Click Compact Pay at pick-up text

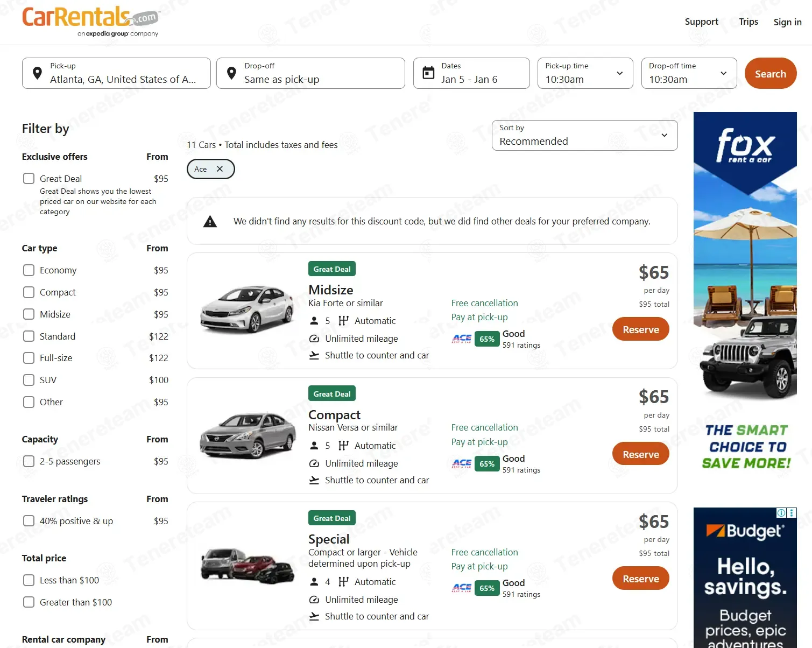click(479, 442)
